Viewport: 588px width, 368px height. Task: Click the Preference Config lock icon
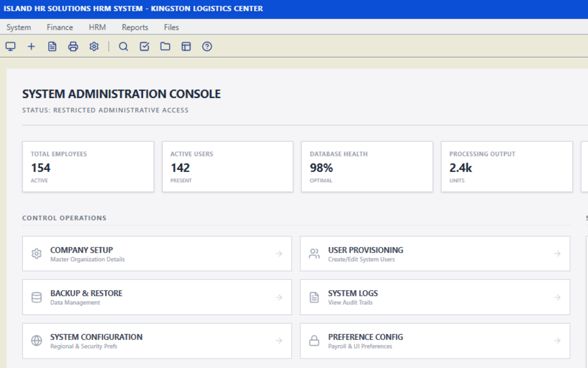(314, 340)
